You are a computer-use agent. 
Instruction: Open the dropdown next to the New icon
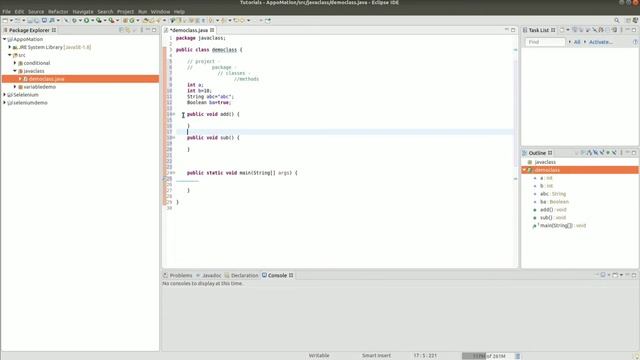point(11,20)
